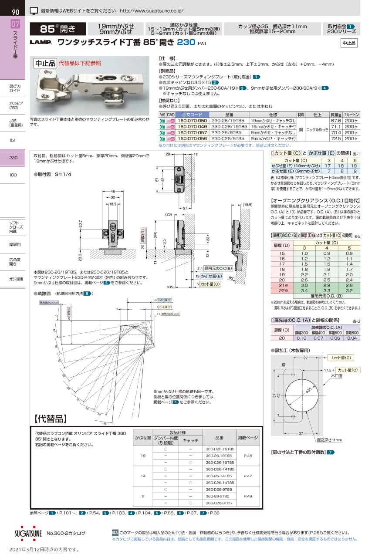This screenshot has height=554, width=392.
Task: Open the sugatsune.co.jp website URL
Action: [151, 10]
